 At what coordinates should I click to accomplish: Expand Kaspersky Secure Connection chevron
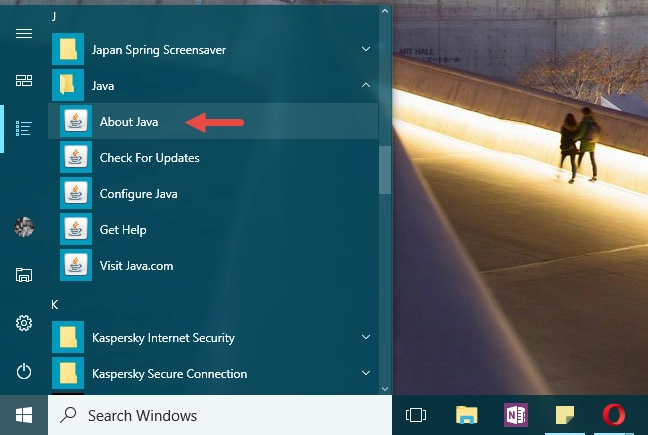click(x=366, y=373)
